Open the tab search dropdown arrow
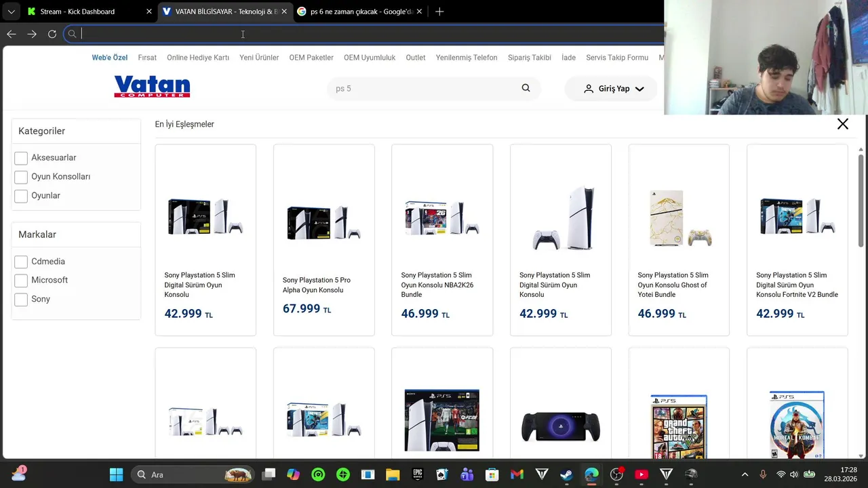The image size is (868, 488). click(11, 12)
